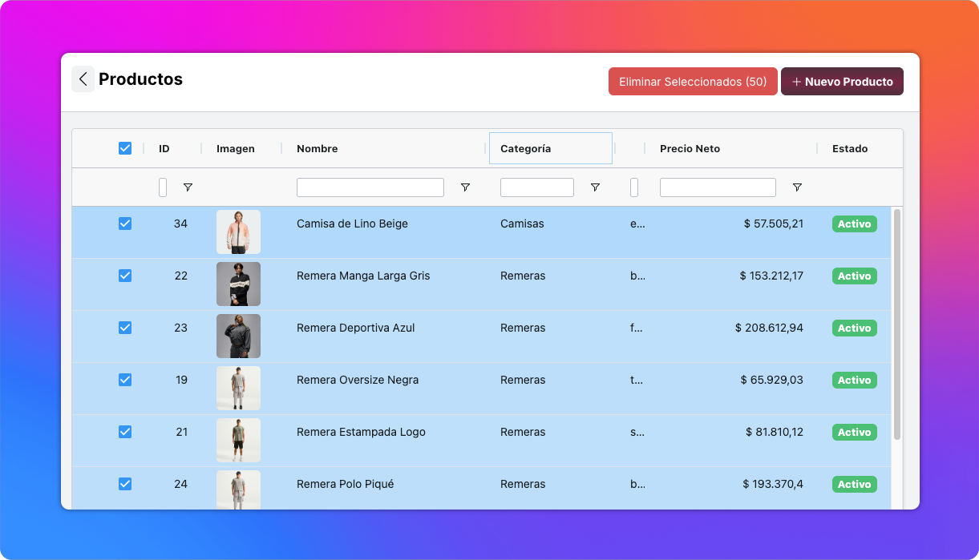Open the Remera Oversize Negra thumbnail

(238, 388)
